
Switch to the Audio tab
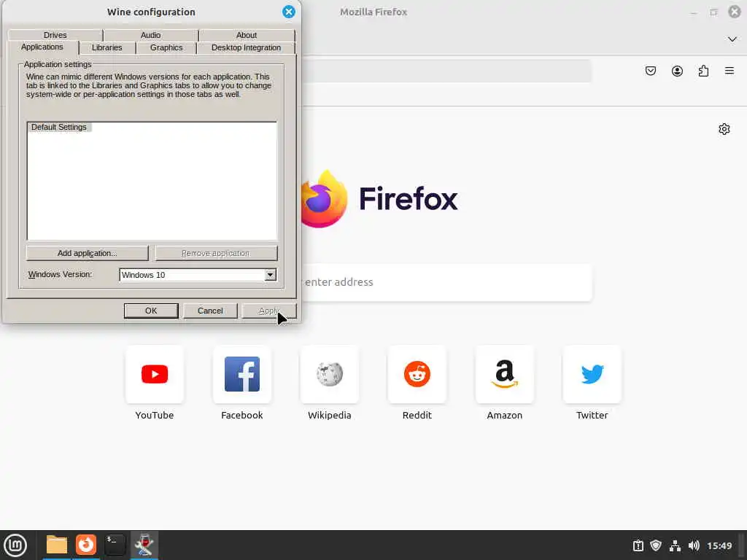(150, 35)
